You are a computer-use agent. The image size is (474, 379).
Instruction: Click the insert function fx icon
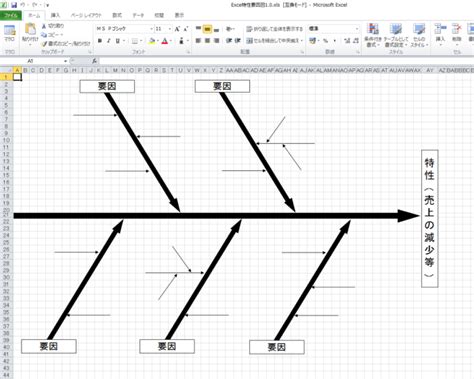(x=94, y=61)
